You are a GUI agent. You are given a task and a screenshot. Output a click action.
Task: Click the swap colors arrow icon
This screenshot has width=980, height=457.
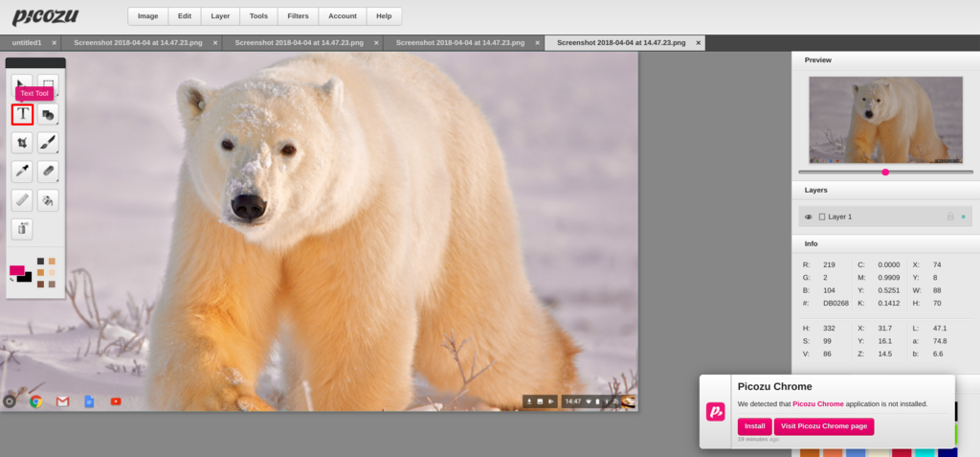(11, 279)
